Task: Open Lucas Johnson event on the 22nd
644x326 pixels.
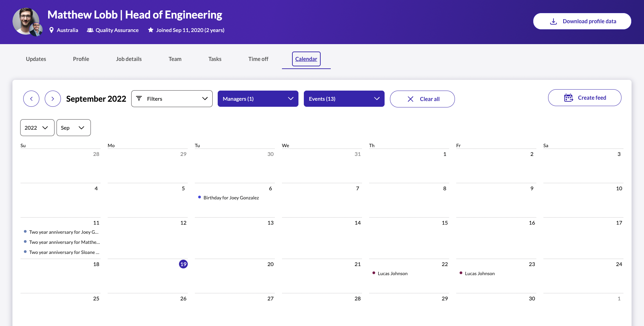Action: [x=392, y=273]
